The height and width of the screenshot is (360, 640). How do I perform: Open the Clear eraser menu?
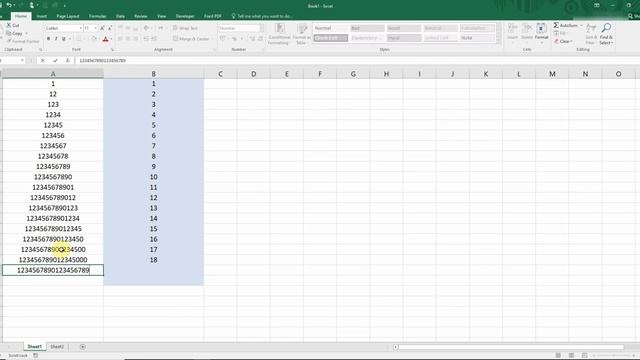point(563,41)
